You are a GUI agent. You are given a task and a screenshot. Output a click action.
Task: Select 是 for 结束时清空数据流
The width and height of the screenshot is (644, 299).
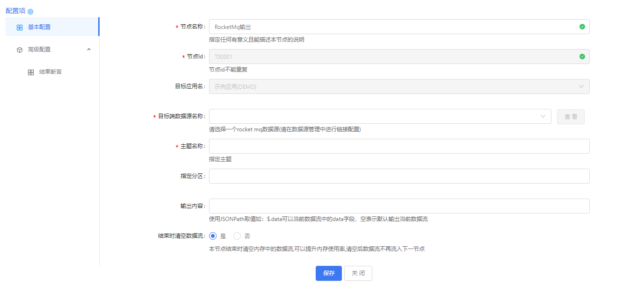(x=213, y=236)
